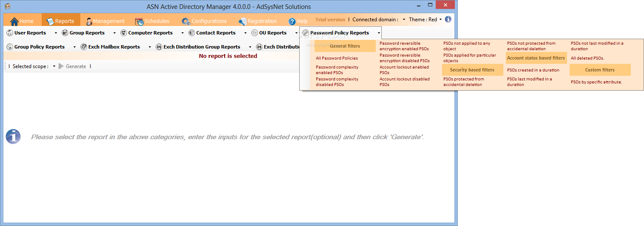Click the Exch Distribution Group Reports icon
644x226 pixels.
[159, 47]
